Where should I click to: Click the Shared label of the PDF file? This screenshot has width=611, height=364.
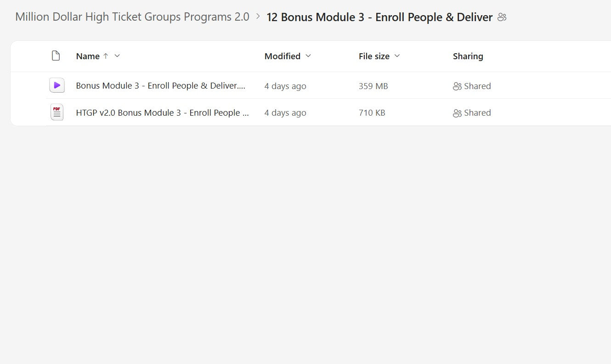pyautogui.click(x=477, y=113)
